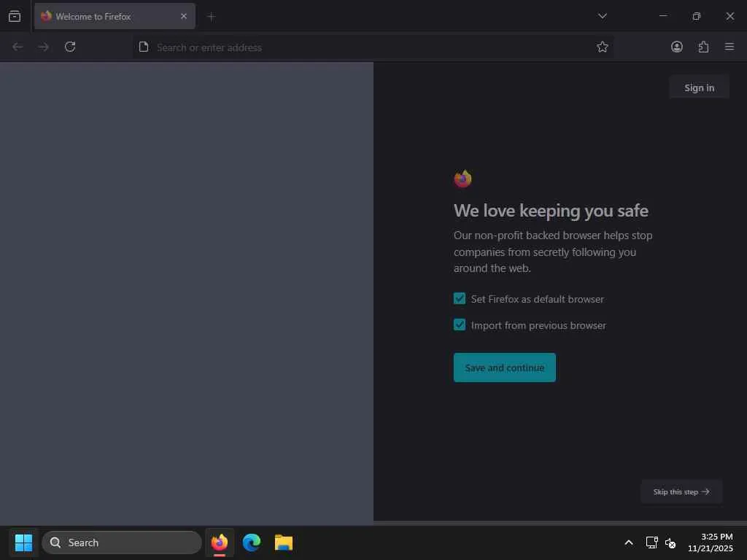Focus the Search or enter address field
The image size is (747, 560).
tap(373, 47)
